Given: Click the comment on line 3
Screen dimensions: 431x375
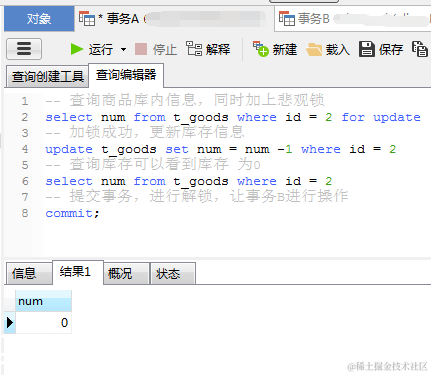Looking at the screenshot, I should point(145,132).
